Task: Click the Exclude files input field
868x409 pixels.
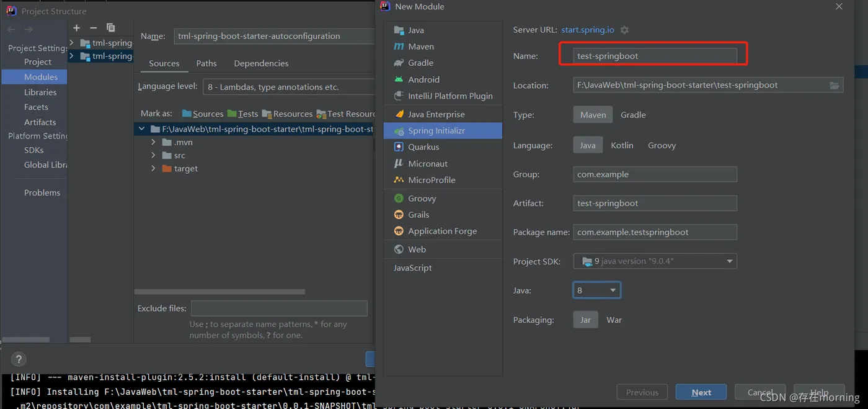Action: tap(279, 308)
